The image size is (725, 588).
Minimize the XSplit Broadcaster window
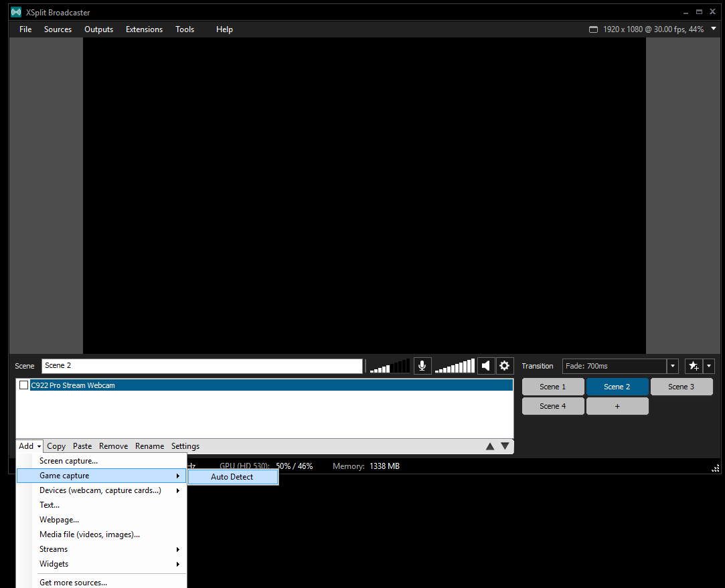pos(686,13)
